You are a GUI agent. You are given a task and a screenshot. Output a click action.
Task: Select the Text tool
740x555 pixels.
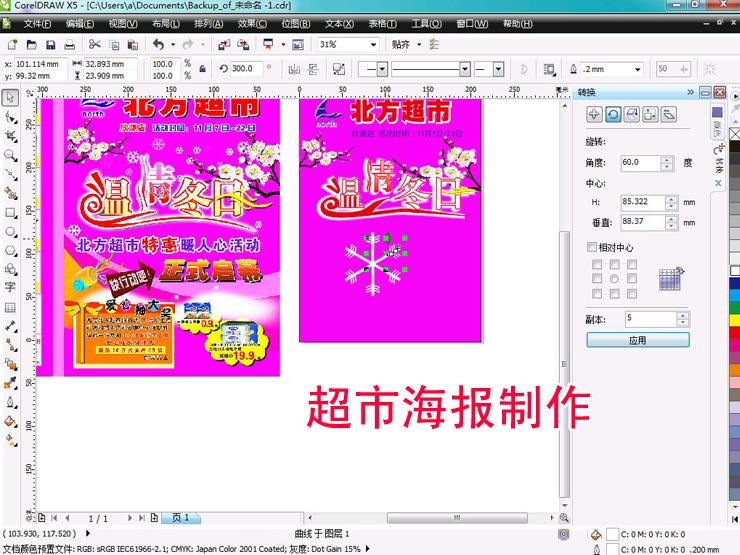(10, 288)
